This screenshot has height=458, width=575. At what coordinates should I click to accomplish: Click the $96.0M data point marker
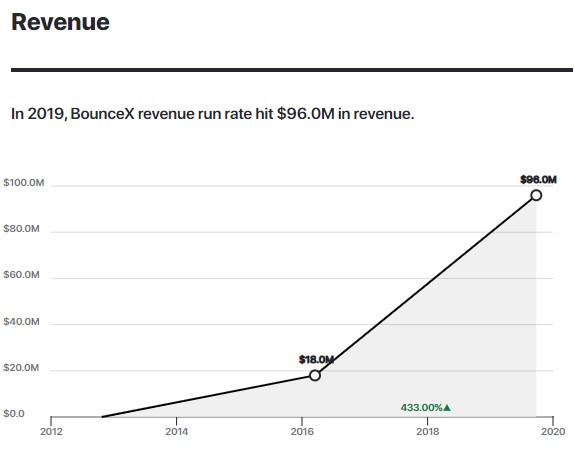536,195
